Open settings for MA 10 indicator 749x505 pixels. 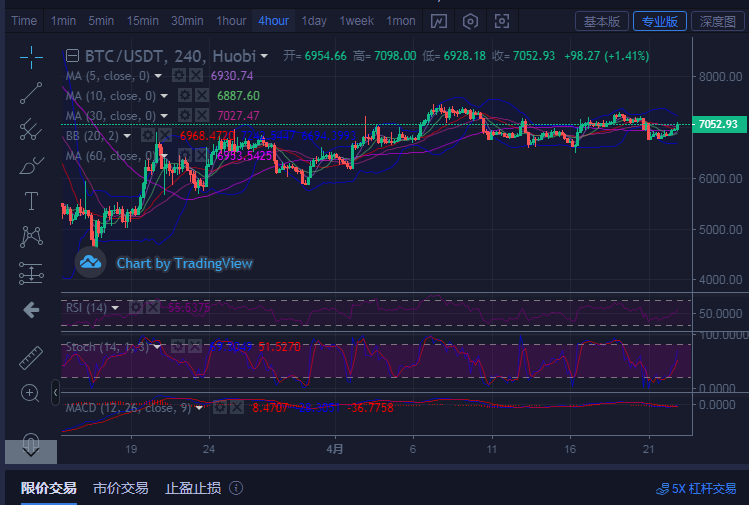tap(185, 96)
